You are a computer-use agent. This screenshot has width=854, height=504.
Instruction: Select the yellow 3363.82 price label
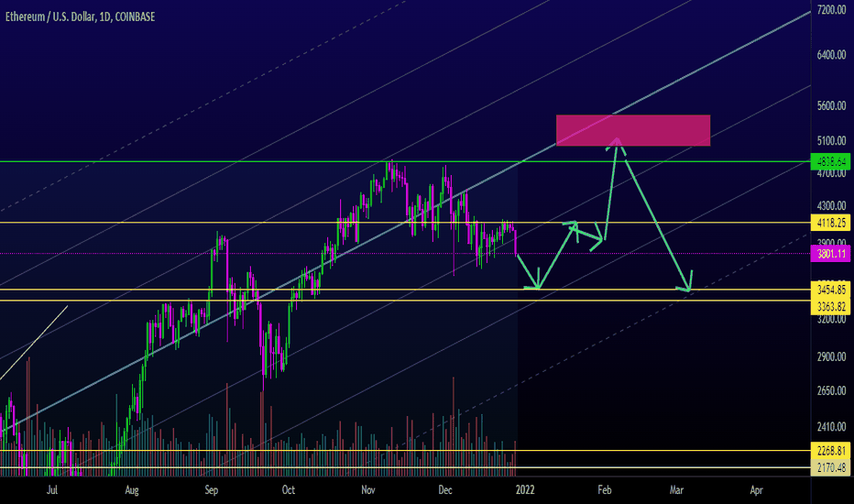830,306
